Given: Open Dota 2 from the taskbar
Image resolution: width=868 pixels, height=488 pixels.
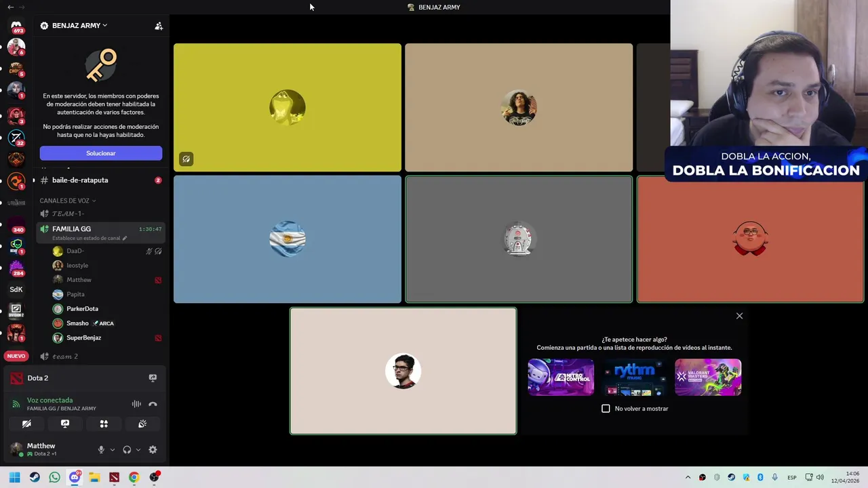Looking at the screenshot, I should coord(114,477).
